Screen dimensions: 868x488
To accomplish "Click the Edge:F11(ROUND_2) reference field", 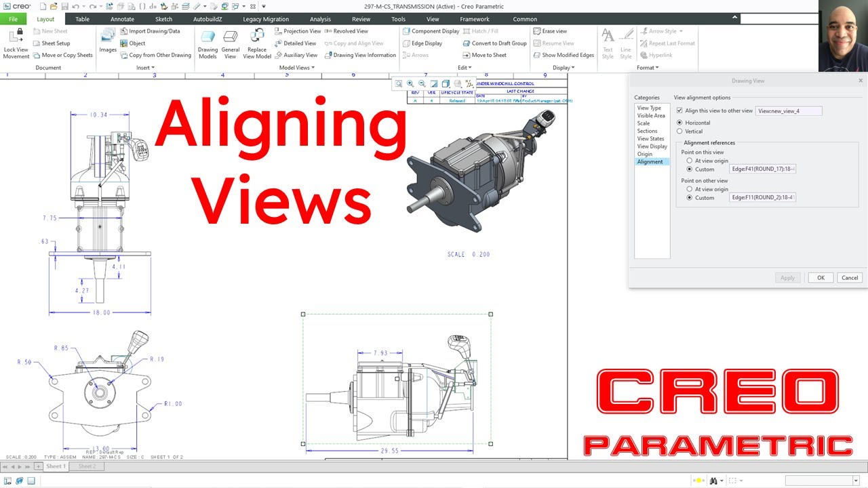I will coord(762,198).
